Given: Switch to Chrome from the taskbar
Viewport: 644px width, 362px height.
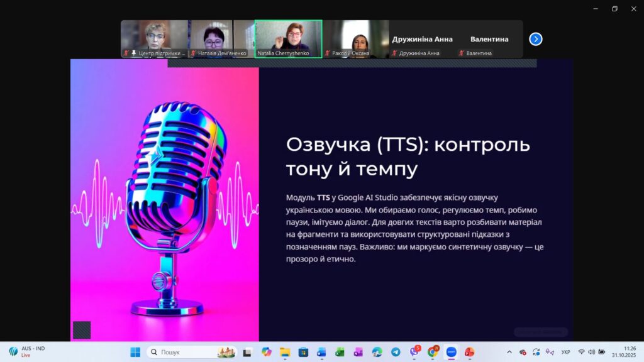Looking at the screenshot, I should (433, 352).
